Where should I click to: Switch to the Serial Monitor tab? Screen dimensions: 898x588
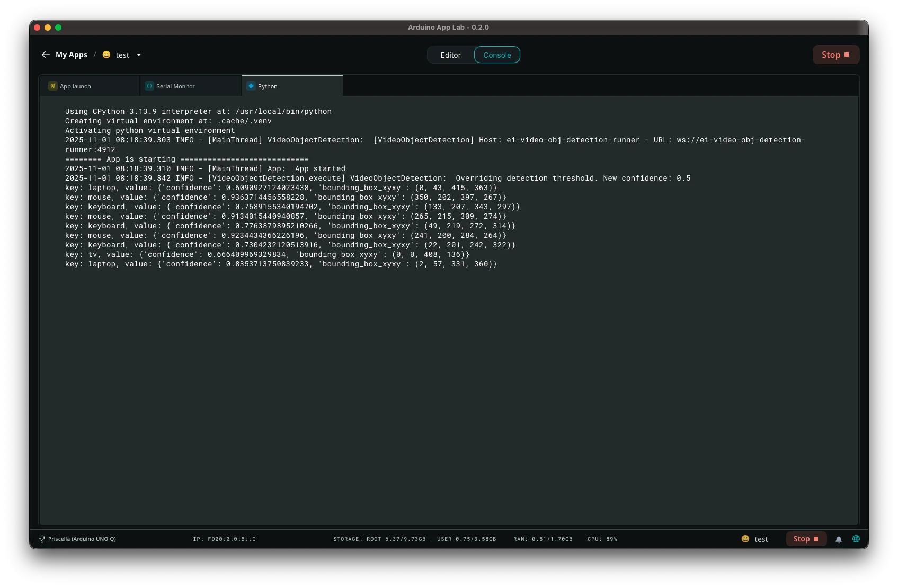pos(175,86)
